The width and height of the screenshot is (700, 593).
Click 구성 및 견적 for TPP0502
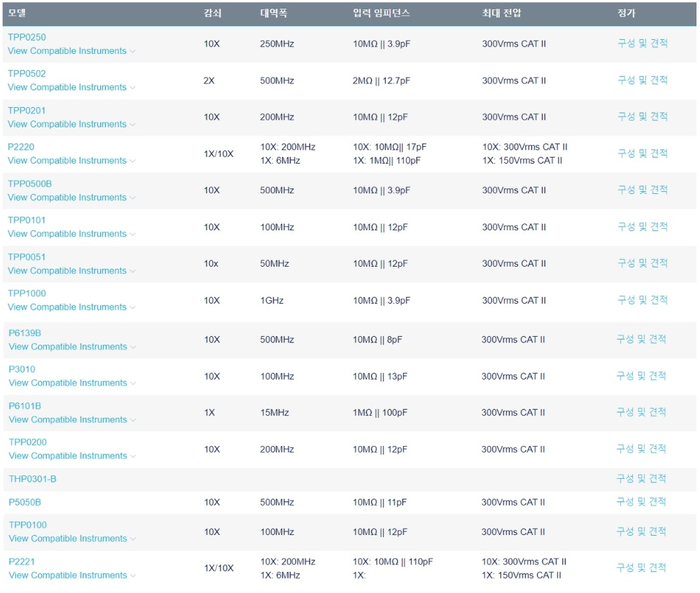coord(643,81)
